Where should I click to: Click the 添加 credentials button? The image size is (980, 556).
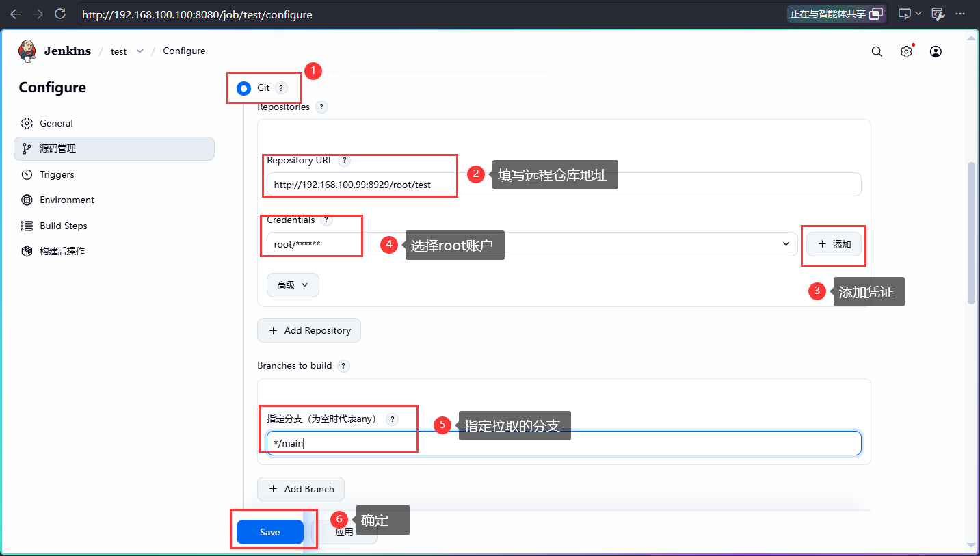(x=834, y=244)
